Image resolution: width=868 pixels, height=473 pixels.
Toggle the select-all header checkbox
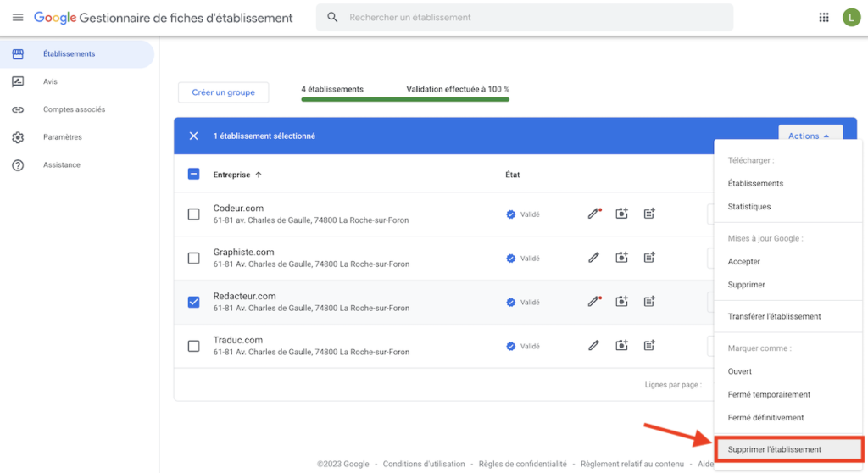point(193,175)
